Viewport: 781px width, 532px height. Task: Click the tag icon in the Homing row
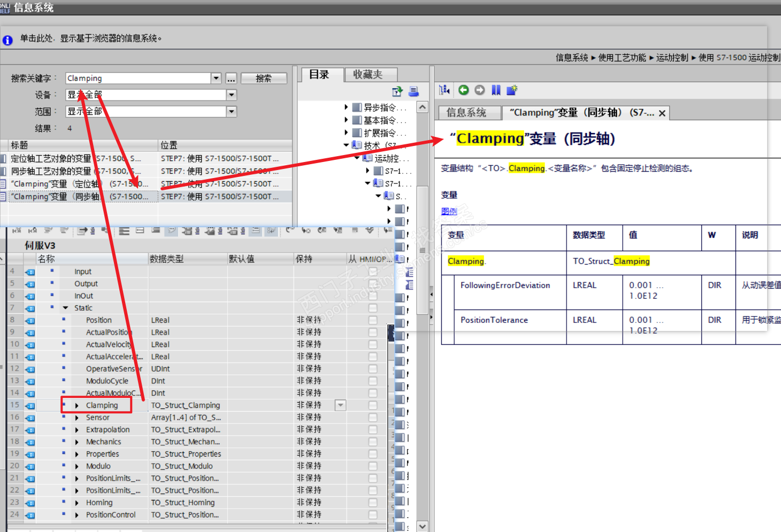30,503
